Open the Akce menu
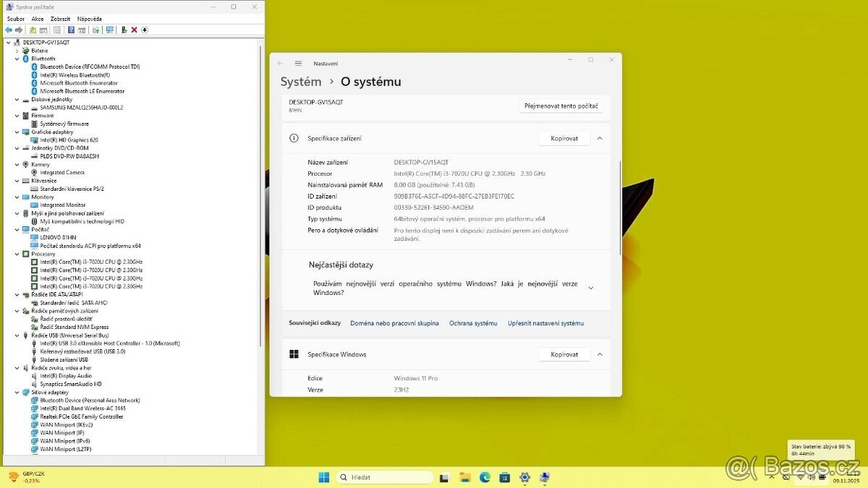Viewport: 868px width, 488px height. click(38, 18)
